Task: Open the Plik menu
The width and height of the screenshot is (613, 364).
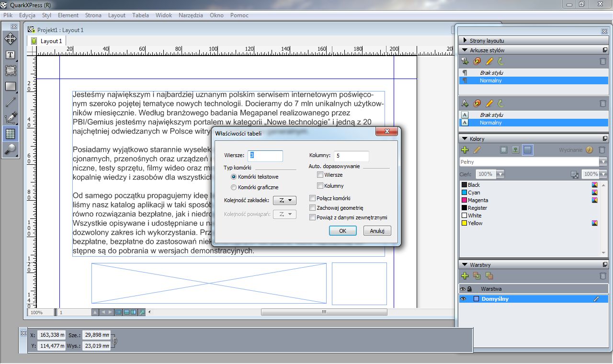Action: click(x=8, y=15)
